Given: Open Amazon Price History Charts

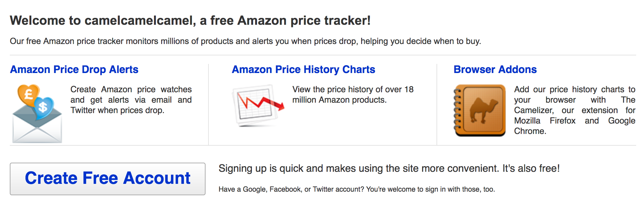Looking at the screenshot, I should [x=303, y=69].
